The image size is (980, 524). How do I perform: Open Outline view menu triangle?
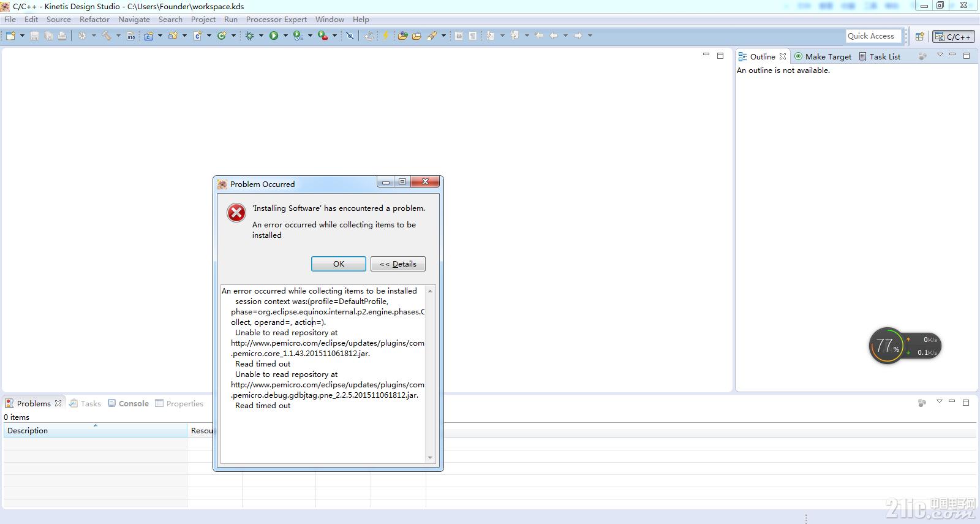940,55
